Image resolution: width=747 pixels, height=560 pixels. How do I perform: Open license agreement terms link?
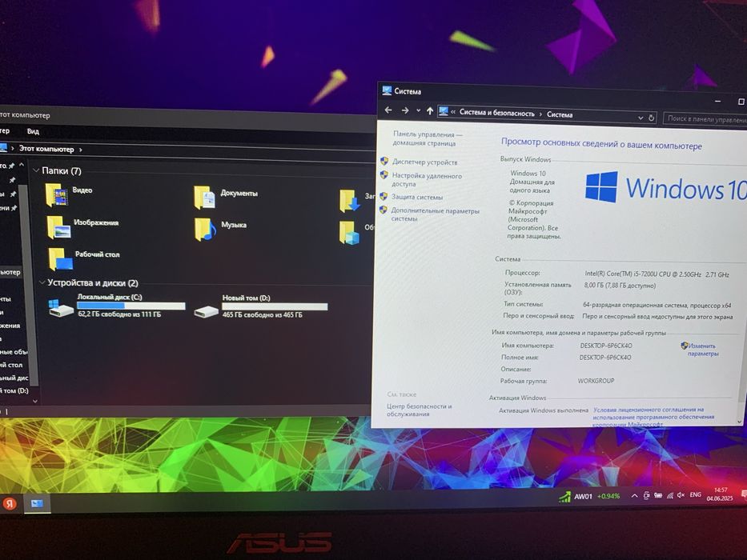(653, 416)
